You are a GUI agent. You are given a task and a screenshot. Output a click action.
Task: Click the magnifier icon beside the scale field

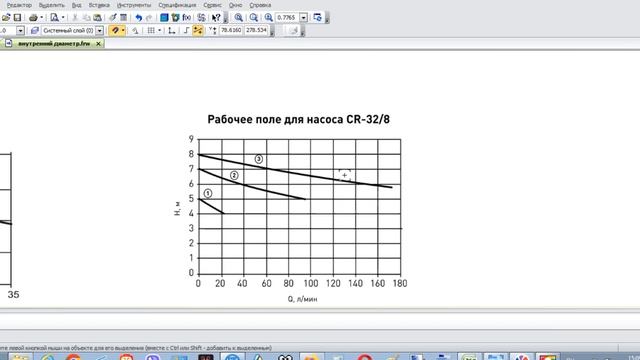[269, 18]
